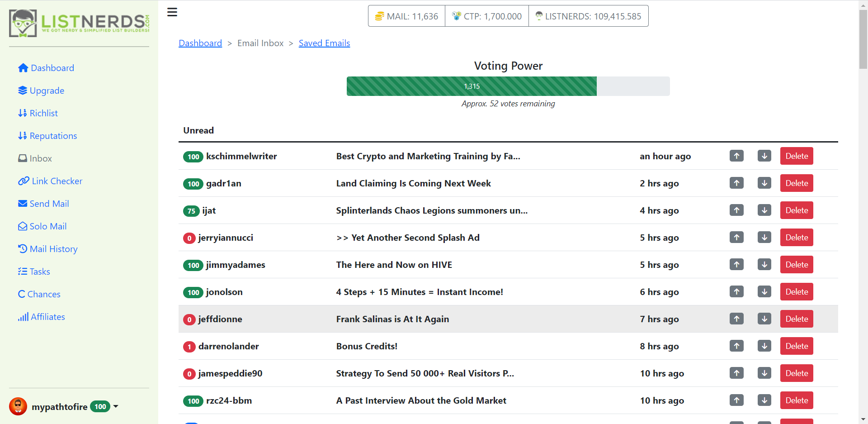This screenshot has width=868, height=424.
Task: Delete the darrenolander email
Action: [x=797, y=346]
